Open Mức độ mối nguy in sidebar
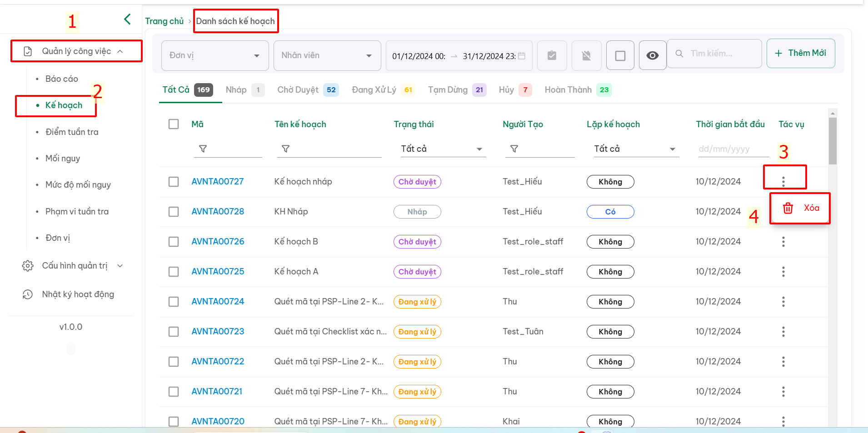Screen dimensions: 868x433 click(x=78, y=185)
